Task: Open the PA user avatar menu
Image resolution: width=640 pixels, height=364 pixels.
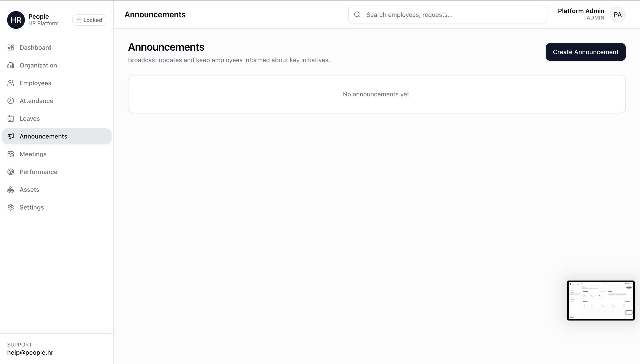Action: coord(618,14)
